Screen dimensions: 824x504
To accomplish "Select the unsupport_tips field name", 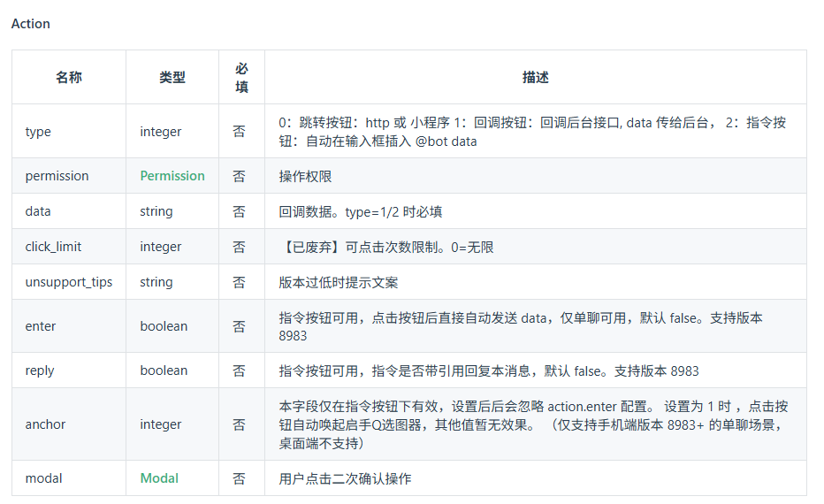I will (69, 282).
